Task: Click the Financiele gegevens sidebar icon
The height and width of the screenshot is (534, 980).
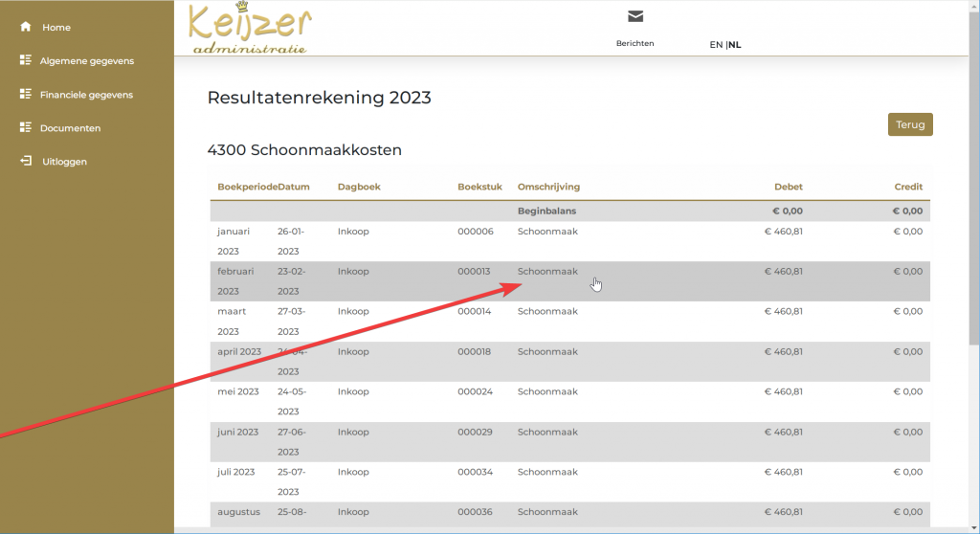Action: 25,94
